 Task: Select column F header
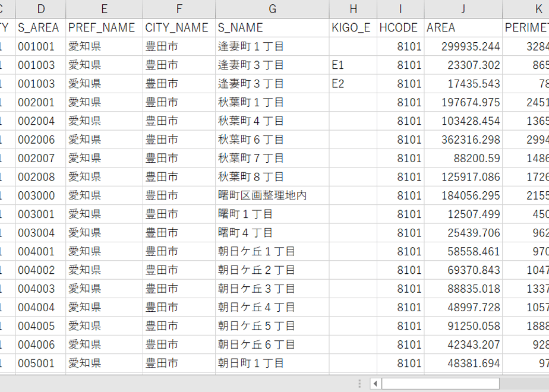179,9
